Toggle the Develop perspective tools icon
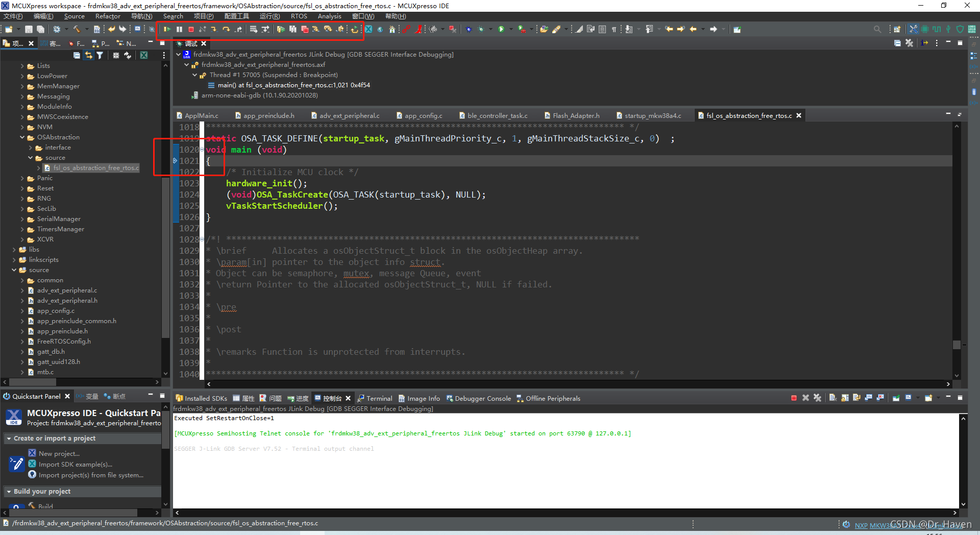The image size is (980, 535). pos(913,29)
